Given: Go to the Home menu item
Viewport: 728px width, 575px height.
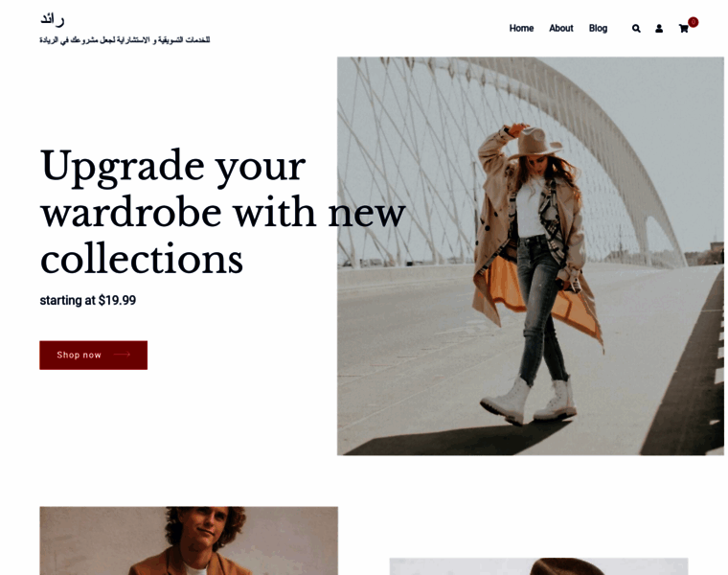Looking at the screenshot, I should tap(521, 29).
